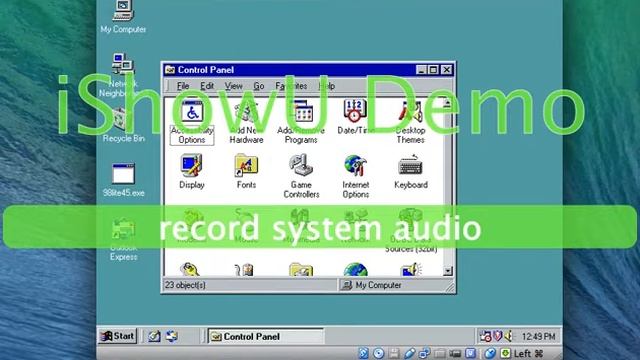Image resolution: width=640 pixels, height=360 pixels.
Task: Click the VM shared folders status icon
Action: pyautogui.click(x=440, y=353)
